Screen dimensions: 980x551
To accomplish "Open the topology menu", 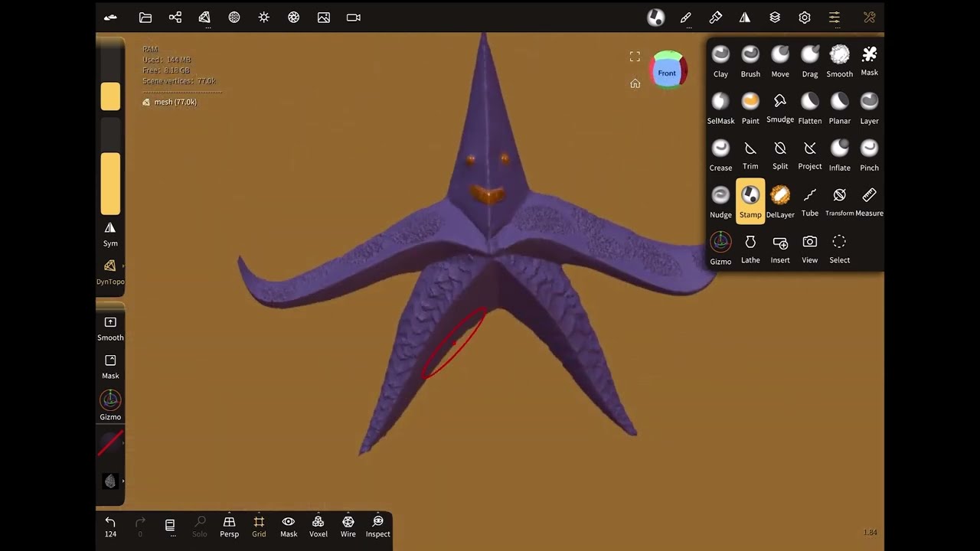I will click(x=204, y=18).
